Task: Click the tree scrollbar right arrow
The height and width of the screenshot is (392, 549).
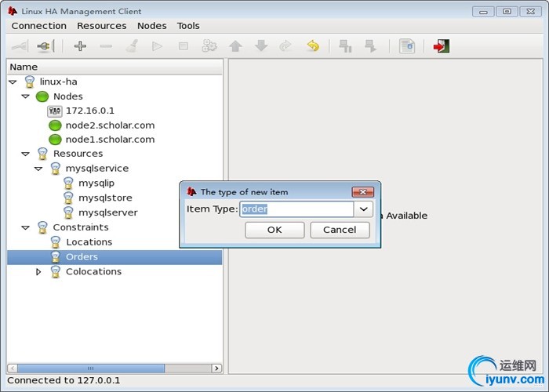Action: coord(216,368)
